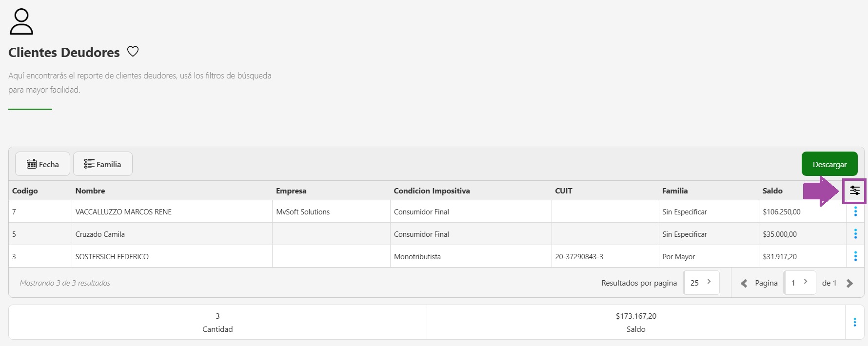Expand the results per page dropdown
Screen dimensions: 868x346
coord(701,283)
